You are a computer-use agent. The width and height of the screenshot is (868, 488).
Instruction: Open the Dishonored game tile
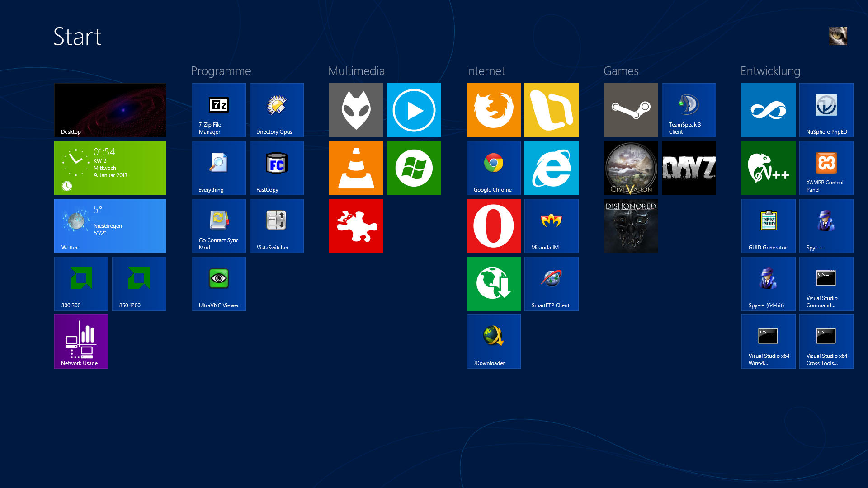[631, 226]
